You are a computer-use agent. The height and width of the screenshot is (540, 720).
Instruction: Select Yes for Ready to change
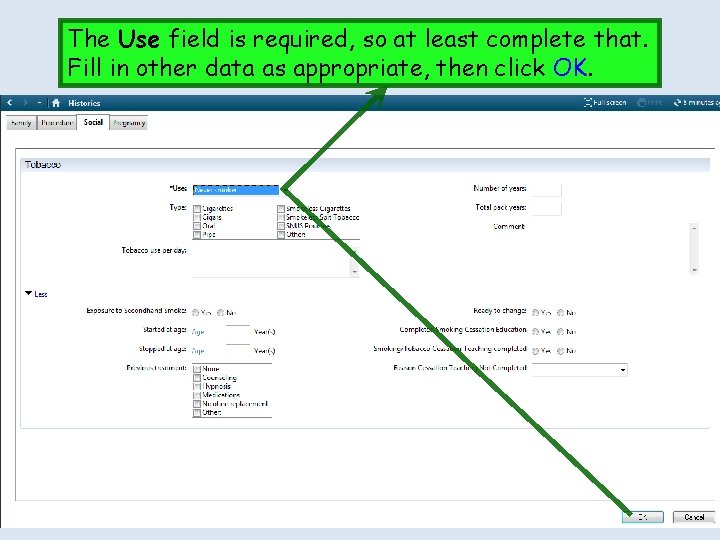[535, 313]
